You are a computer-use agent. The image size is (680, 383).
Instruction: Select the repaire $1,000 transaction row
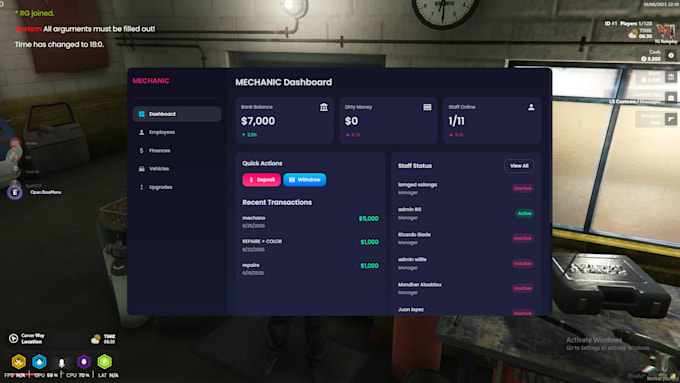[x=311, y=268]
